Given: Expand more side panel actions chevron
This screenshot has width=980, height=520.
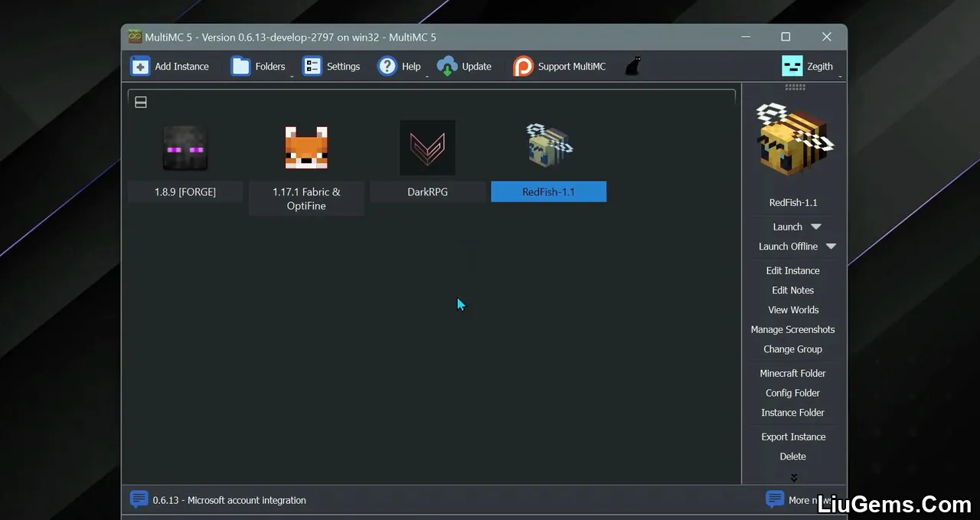Looking at the screenshot, I should [x=794, y=477].
